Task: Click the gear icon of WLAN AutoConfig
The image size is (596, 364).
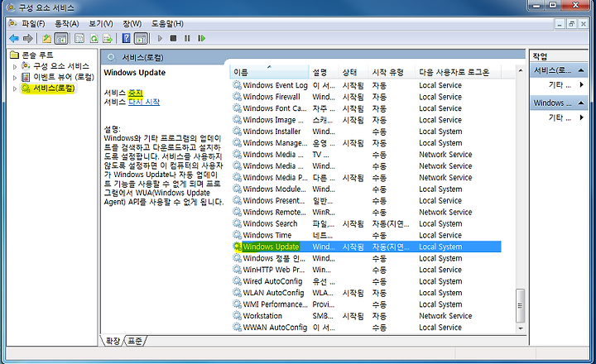Action: tap(238, 293)
